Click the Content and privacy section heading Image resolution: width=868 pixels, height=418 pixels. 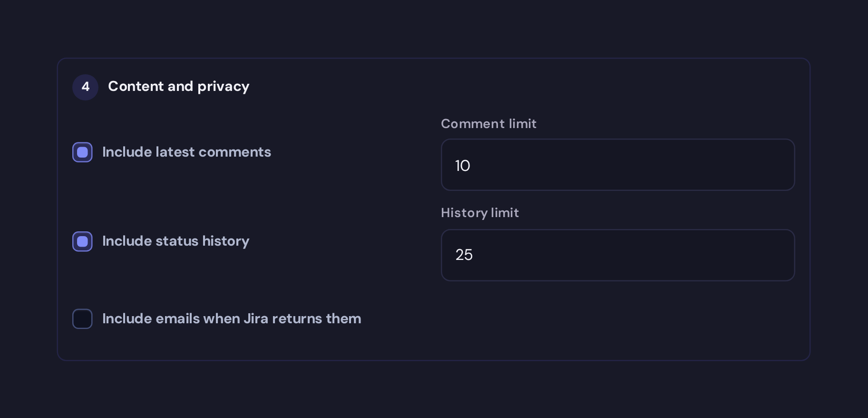tap(178, 86)
